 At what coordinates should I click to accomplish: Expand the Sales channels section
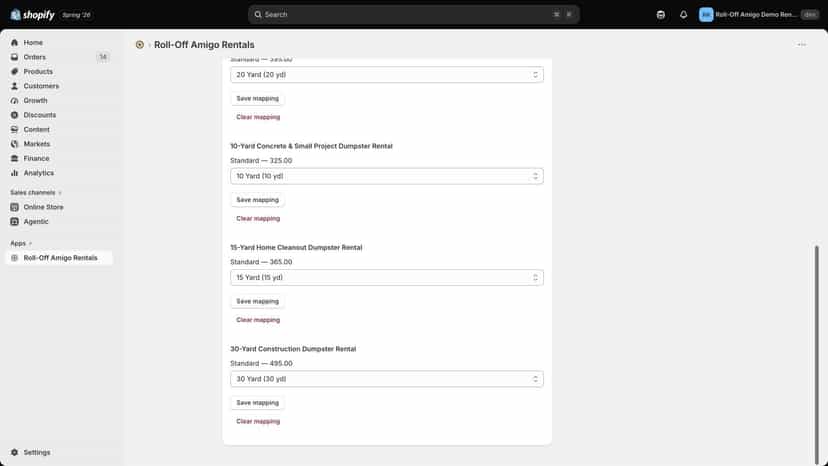click(36, 192)
